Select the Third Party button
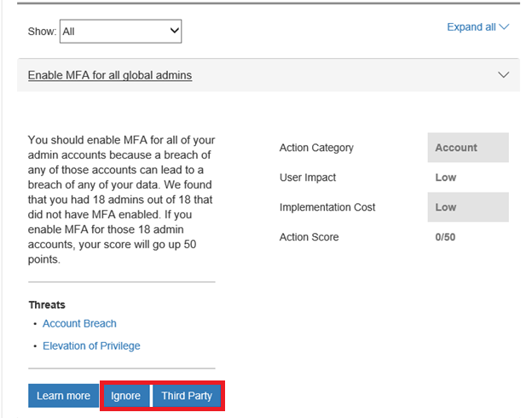The height and width of the screenshot is (418, 532). pyautogui.click(x=187, y=396)
